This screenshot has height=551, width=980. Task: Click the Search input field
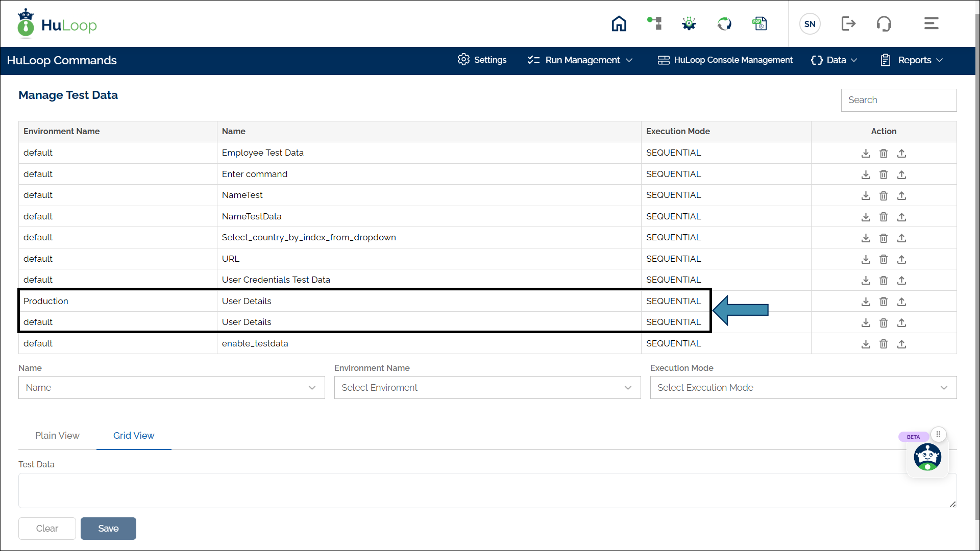(x=898, y=100)
